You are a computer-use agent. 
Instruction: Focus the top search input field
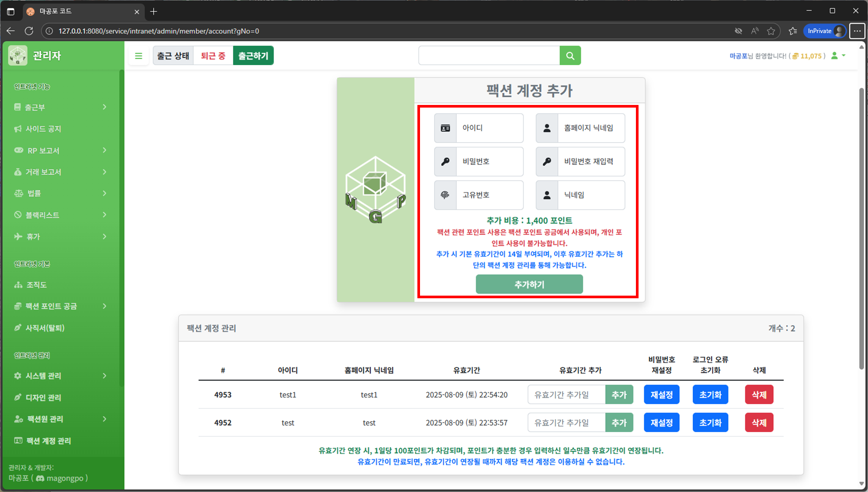[489, 56]
